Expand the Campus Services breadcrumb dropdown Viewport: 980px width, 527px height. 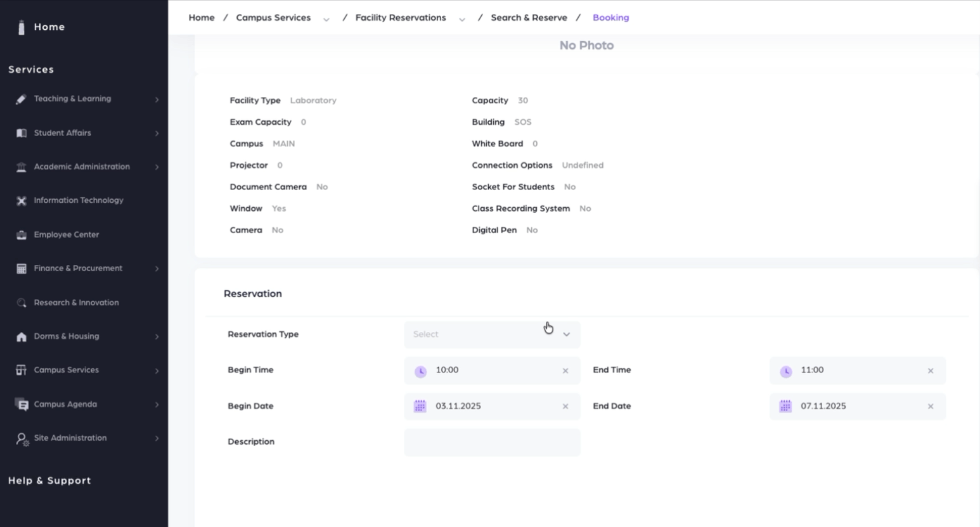[326, 19]
